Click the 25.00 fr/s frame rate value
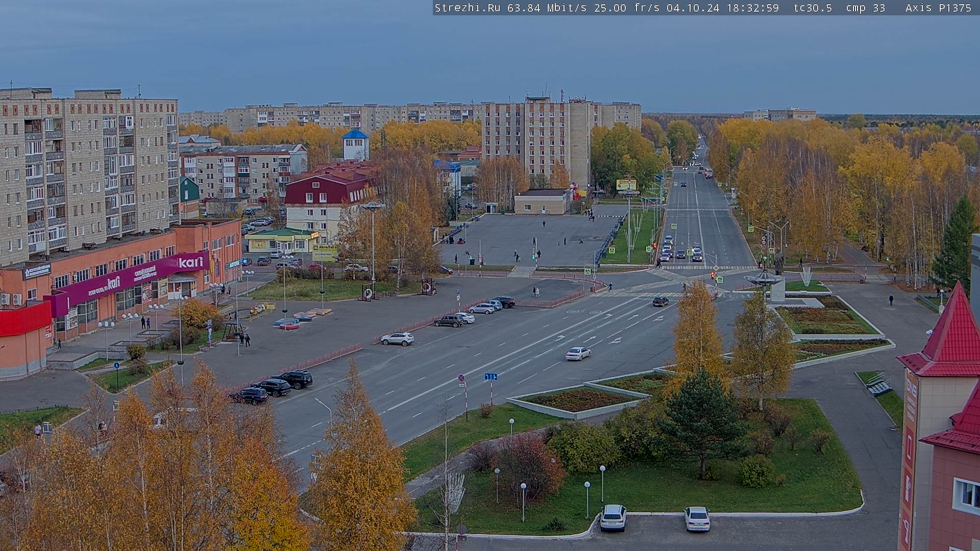Image resolution: width=980 pixels, height=551 pixels. (627, 8)
